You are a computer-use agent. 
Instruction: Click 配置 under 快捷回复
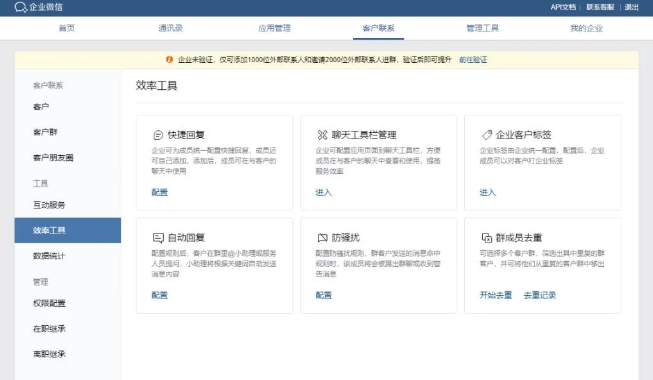(160, 192)
